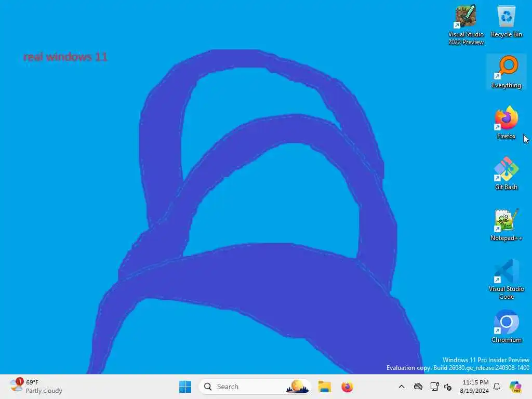
Task: Open the Windows Start menu
Action: click(185, 387)
